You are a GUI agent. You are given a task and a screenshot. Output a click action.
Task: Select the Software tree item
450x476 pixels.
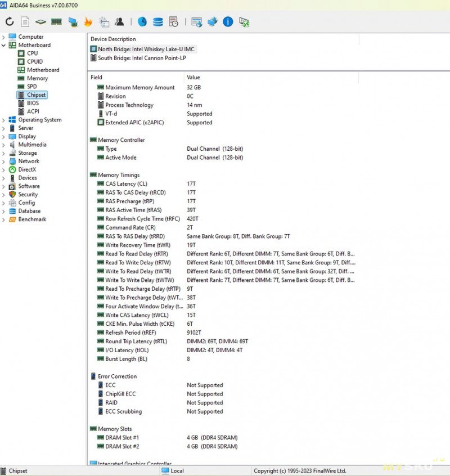(29, 186)
